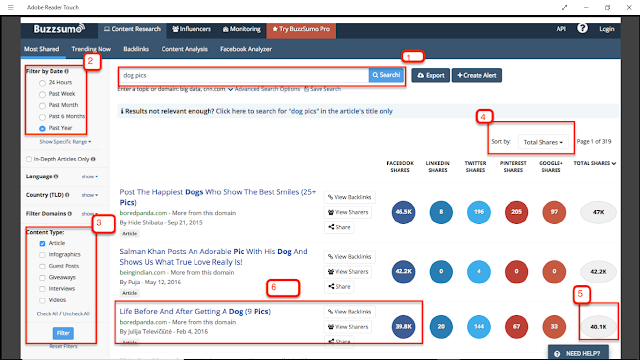Screen dimensions: 640x360
Task: Check the Guest Posts content type
Action: [42, 267]
